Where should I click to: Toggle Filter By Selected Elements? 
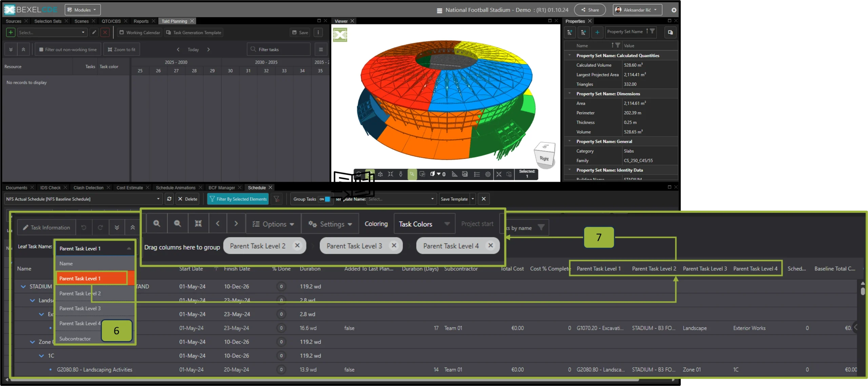pos(238,199)
